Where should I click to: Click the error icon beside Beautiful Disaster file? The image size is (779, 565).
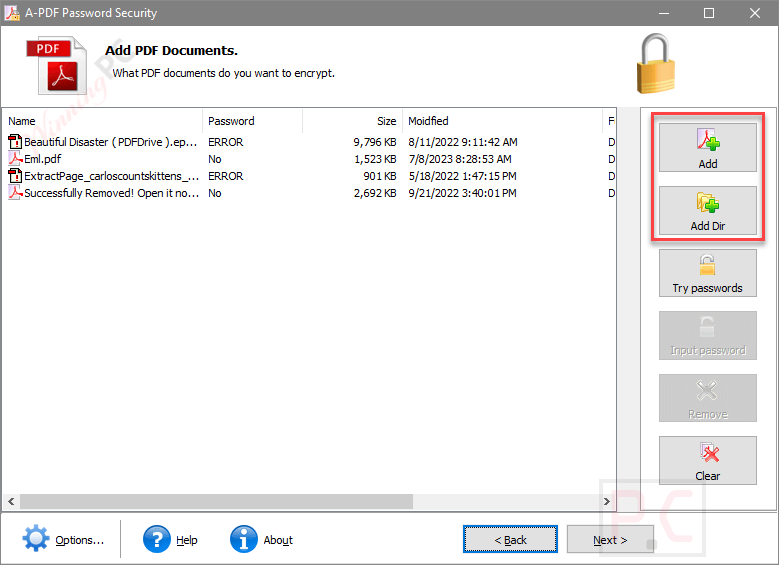coord(15,142)
